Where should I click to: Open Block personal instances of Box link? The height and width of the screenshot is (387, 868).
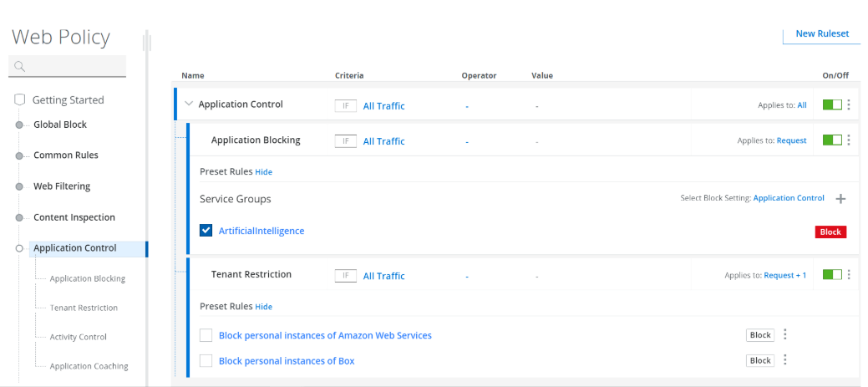287,361
